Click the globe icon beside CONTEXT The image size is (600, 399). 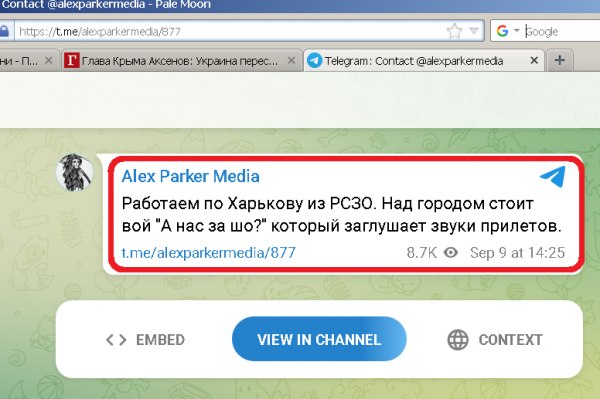pyautogui.click(x=458, y=340)
